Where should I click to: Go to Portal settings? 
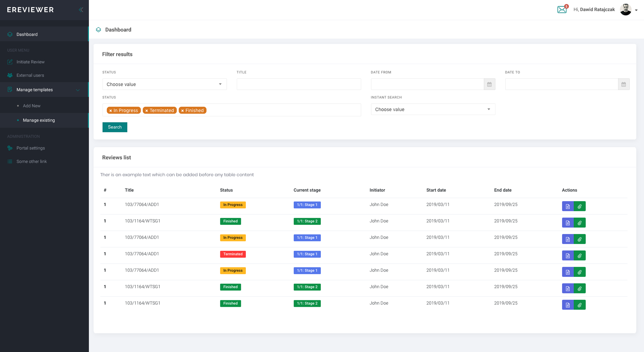(31, 148)
